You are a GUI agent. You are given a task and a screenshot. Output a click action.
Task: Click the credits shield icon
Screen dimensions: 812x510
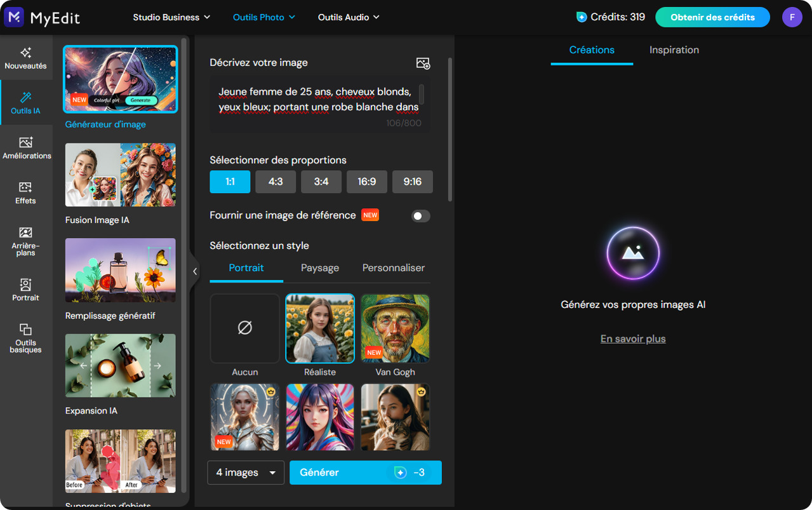tap(582, 17)
